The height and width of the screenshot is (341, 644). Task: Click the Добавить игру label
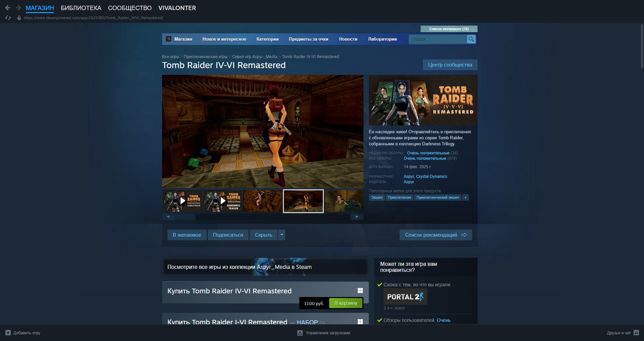27,333
